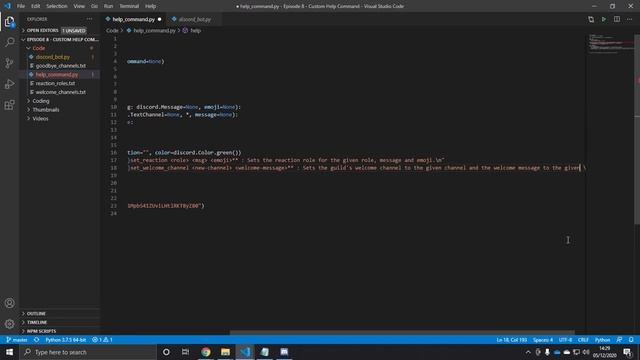The image size is (640, 360).
Task: Click the Open Changes icon in editor toolbar
Action: coord(591,19)
